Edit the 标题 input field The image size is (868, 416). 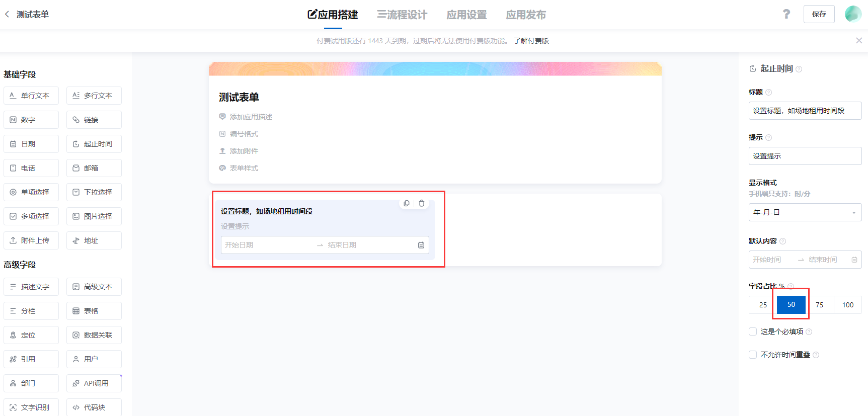[x=805, y=111]
